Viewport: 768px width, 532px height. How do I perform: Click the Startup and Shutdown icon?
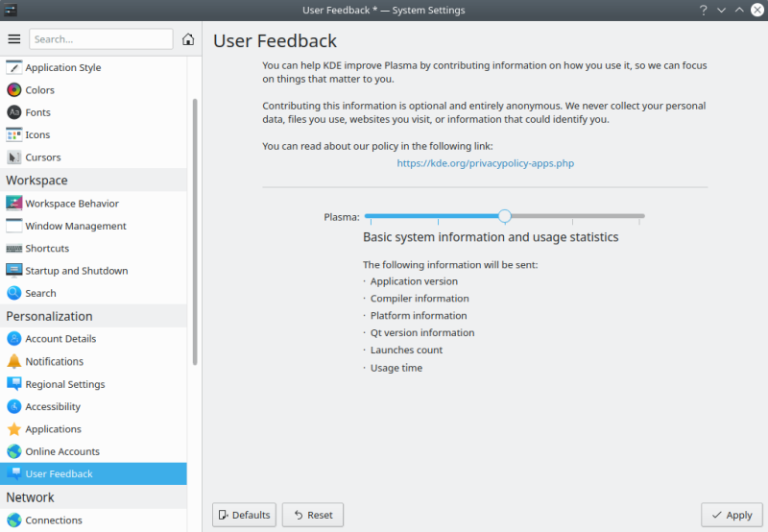click(x=13, y=271)
